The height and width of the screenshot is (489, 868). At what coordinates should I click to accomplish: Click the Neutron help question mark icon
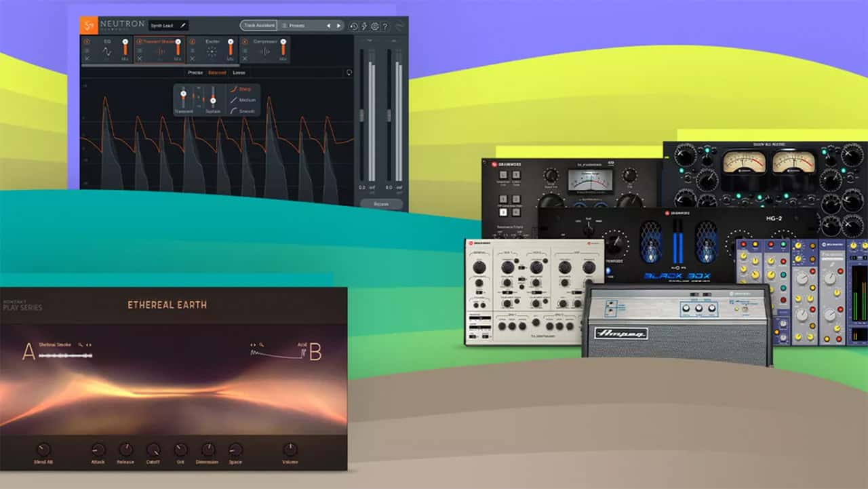384,26
